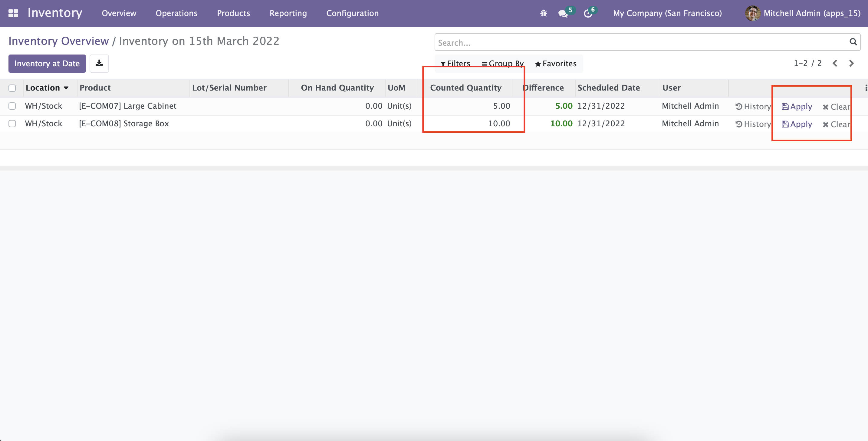Click the download export icon button
Image resolution: width=868 pixels, height=441 pixels.
(99, 63)
